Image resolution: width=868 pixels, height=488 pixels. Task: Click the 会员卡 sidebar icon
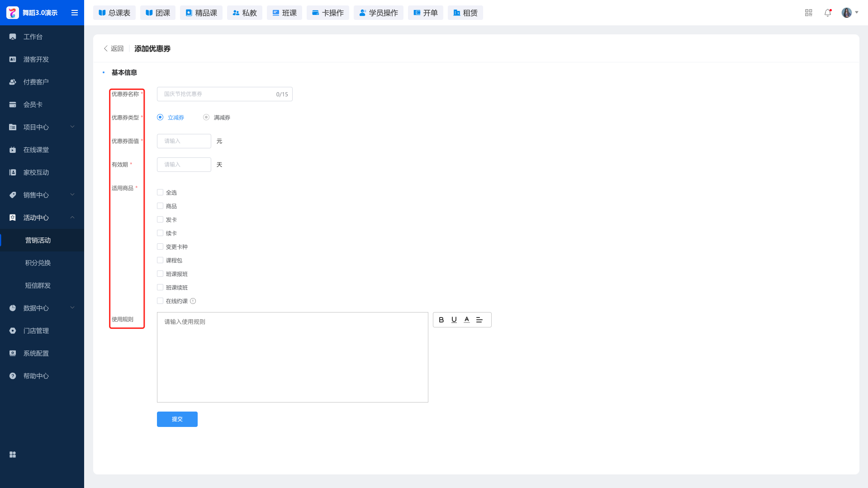[x=13, y=104]
